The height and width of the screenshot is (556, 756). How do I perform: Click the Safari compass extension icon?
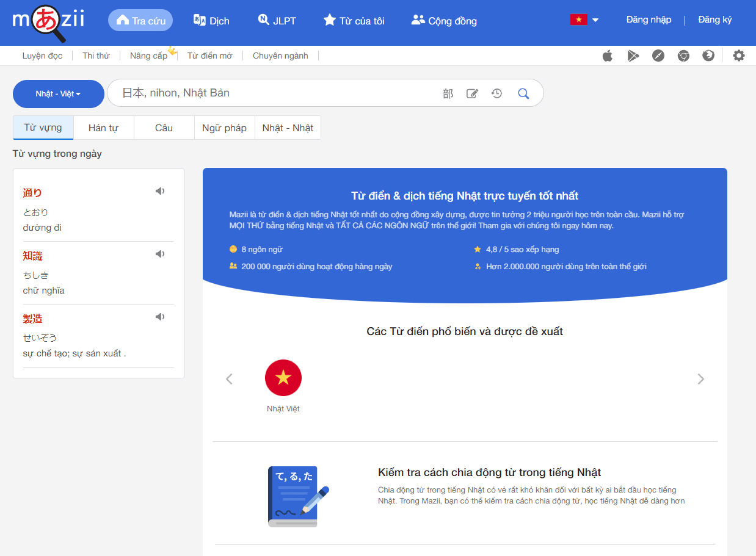658,56
